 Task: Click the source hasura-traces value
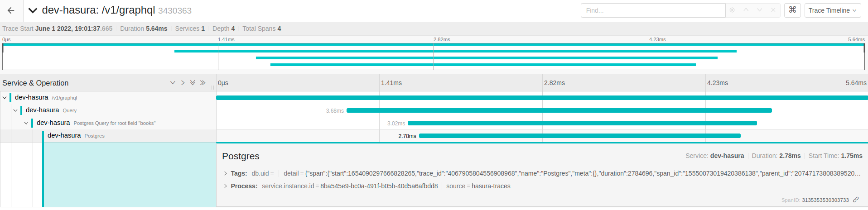491,186
